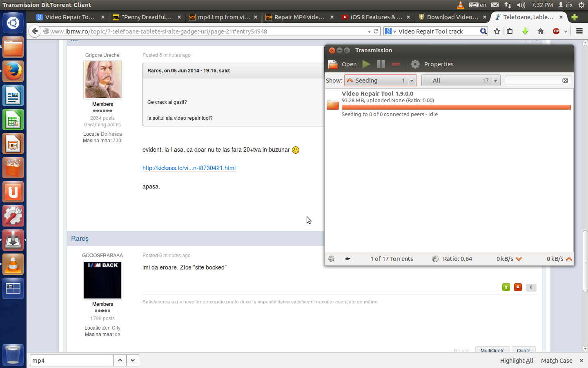Viewport: 588px width, 368px height.
Task: Toggle Match Case in find bar
Action: pos(557,361)
